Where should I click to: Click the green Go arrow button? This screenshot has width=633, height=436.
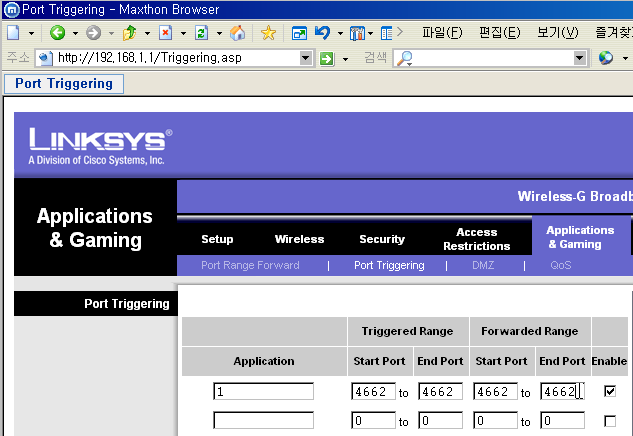click(327, 59)
